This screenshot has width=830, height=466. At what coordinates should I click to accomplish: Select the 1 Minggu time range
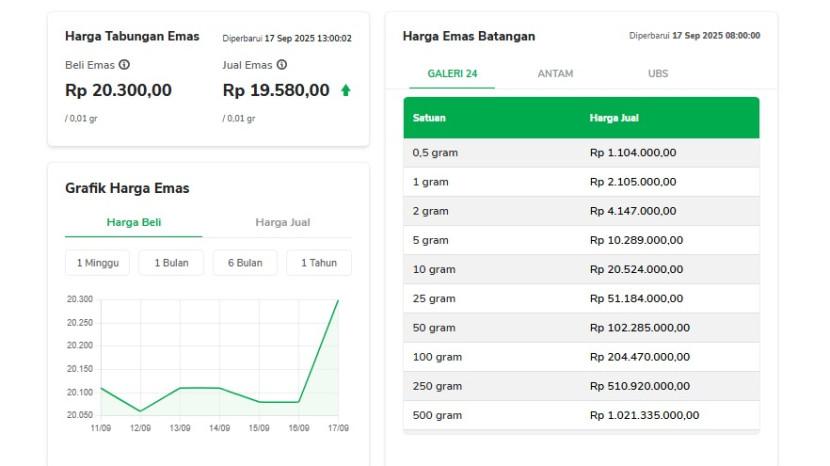click(x=97, y=263)
